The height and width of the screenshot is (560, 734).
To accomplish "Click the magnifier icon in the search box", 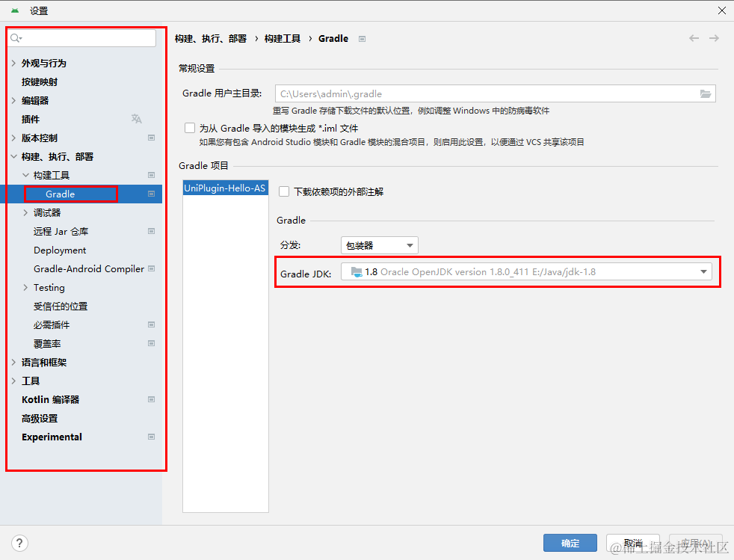I will 16,37.
